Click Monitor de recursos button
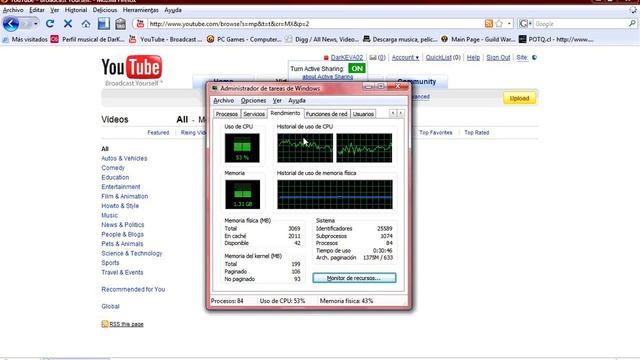Image resolution: width=640 pixels, height=360 pixels. pyautogui.click(x=354, y=278)
